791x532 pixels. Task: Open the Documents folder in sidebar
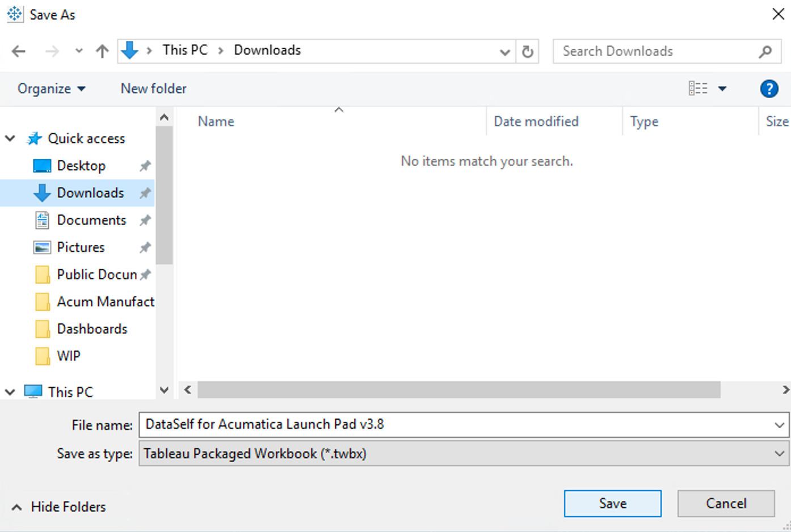(91, 220)
